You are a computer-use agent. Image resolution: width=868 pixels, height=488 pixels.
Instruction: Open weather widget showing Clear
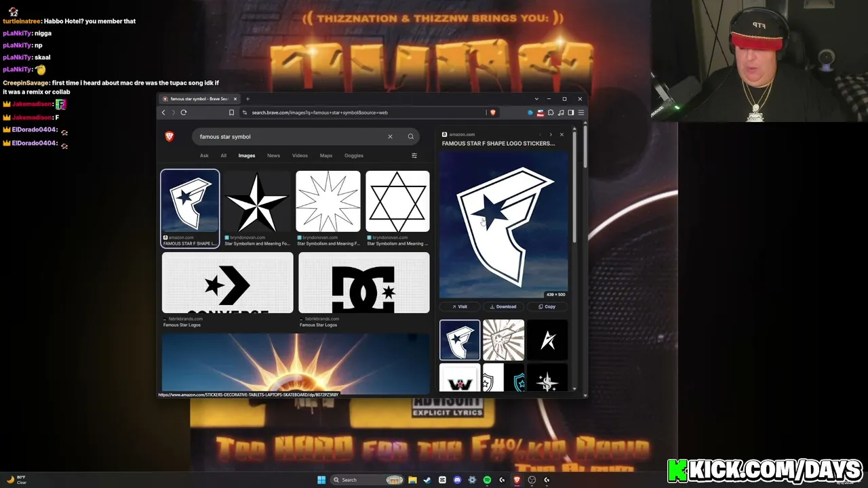[16, 480]
